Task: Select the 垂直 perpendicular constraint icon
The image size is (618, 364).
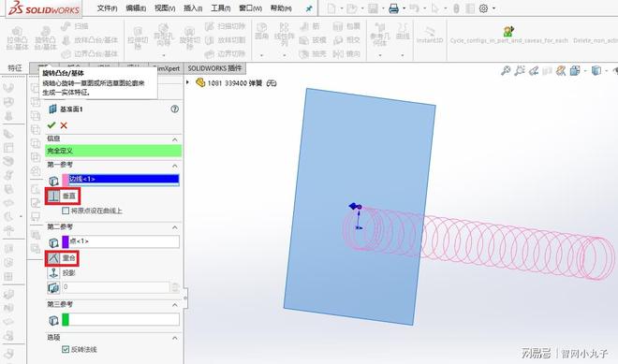Action: point(53,196)
